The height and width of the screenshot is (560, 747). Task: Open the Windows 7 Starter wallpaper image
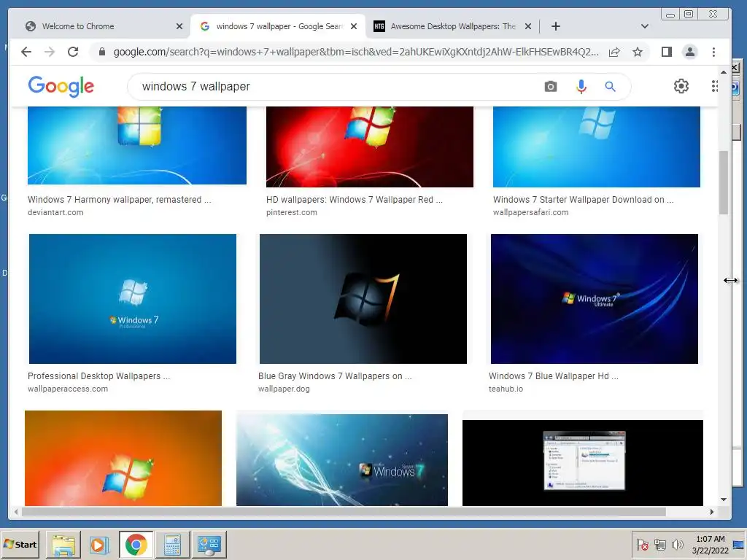[x=597, y=147]
